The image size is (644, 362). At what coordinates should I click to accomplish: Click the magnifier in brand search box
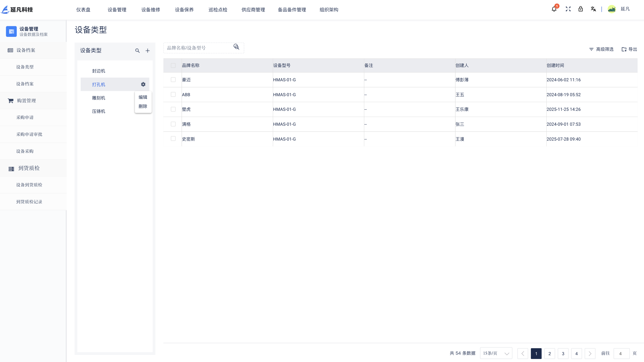(236, 47)
